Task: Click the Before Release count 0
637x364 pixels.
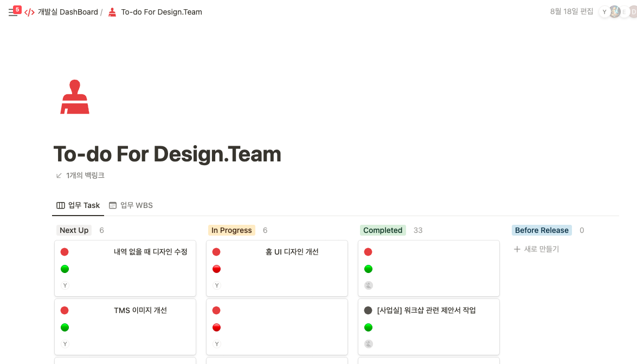Action: click(582, 231)
